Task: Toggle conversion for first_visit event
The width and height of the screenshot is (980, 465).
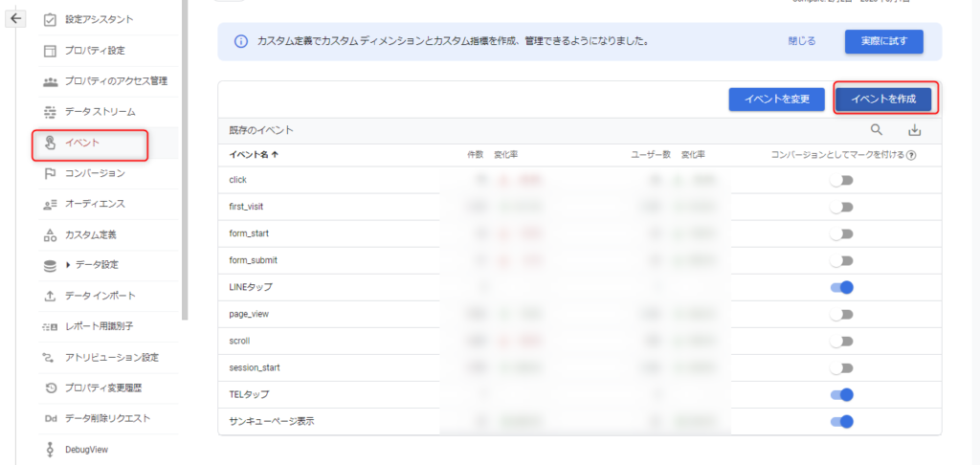Action: pos(841,207)
